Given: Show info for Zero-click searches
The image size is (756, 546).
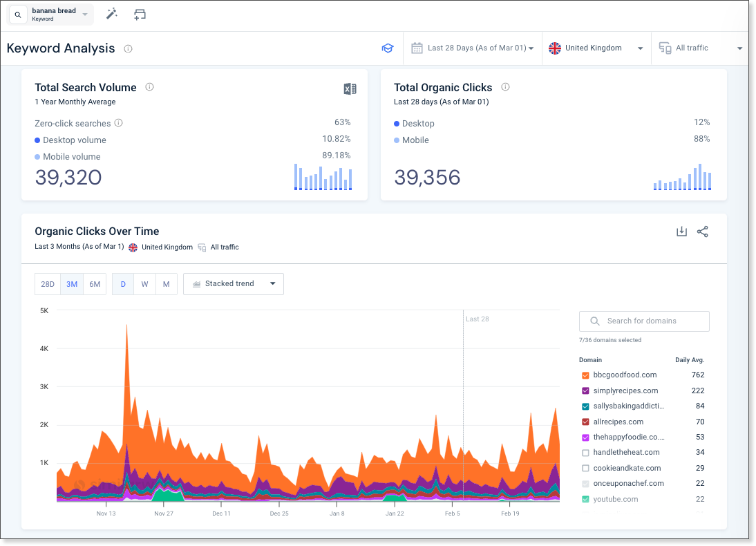Looking at the screenshot, I should pos(118,123).
